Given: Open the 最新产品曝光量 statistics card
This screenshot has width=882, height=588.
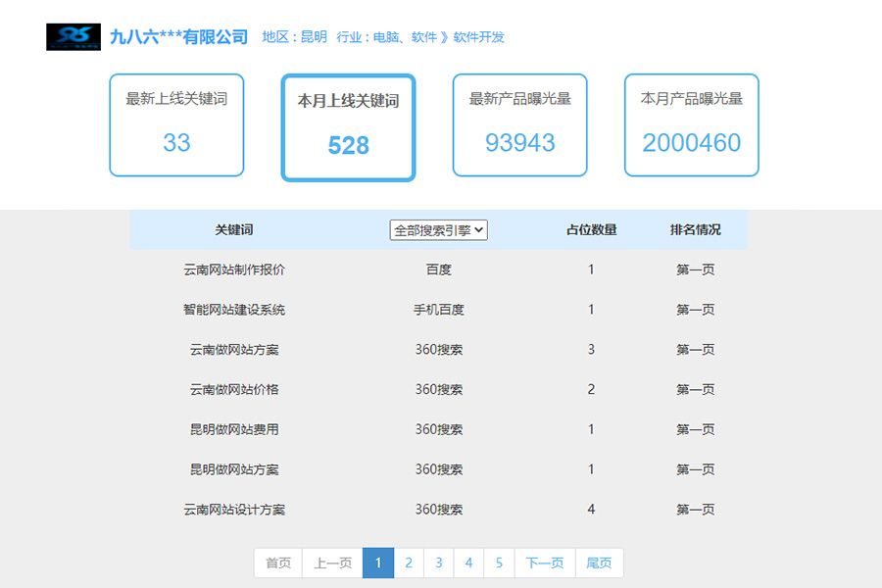Looking at the screenshot, I should (519, 124).
